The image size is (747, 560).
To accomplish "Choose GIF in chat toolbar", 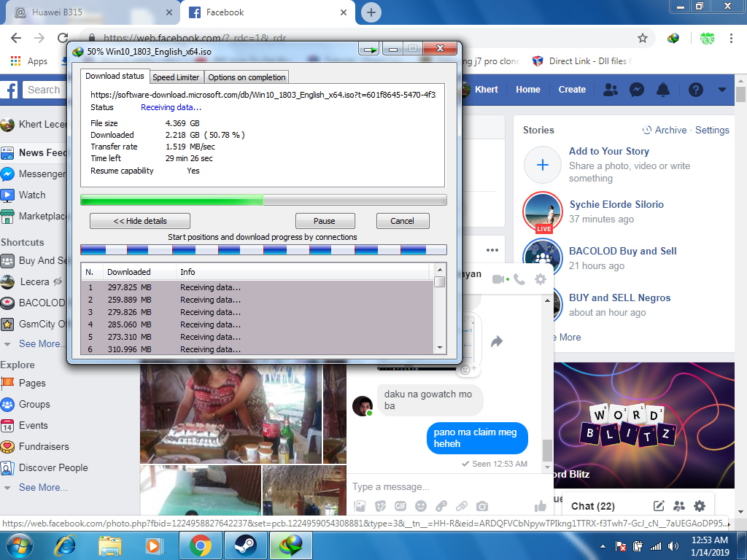I will (400, 506).
